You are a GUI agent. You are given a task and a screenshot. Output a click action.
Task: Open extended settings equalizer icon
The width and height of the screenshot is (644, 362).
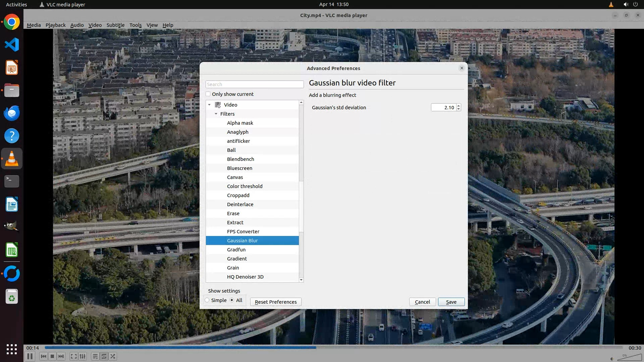click(x=83, y=356)
